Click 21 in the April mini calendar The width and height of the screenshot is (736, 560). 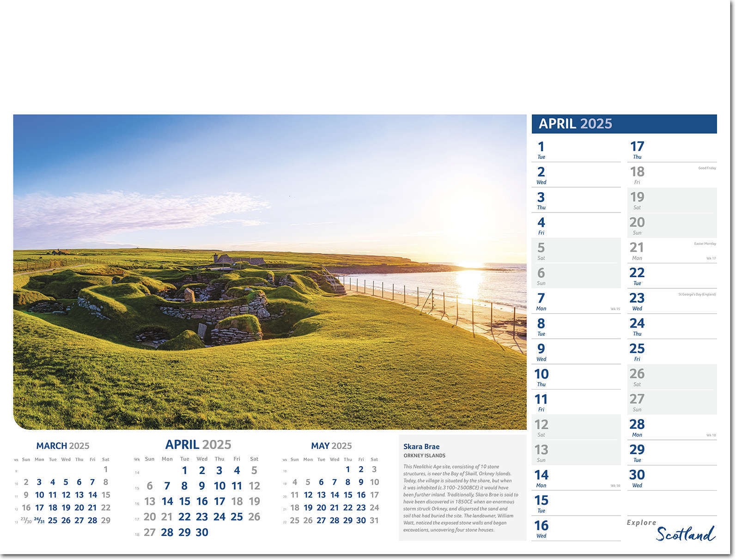pos(167,517)
